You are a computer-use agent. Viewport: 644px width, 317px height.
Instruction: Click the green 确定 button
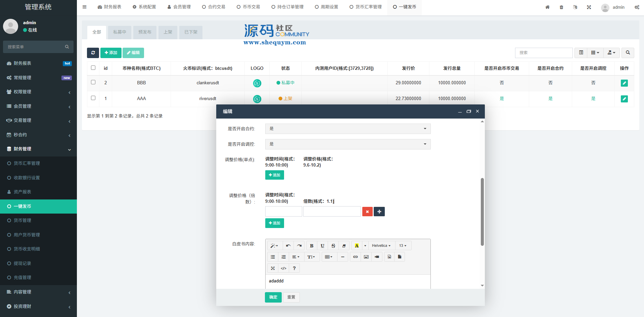[x=273, y=297]
